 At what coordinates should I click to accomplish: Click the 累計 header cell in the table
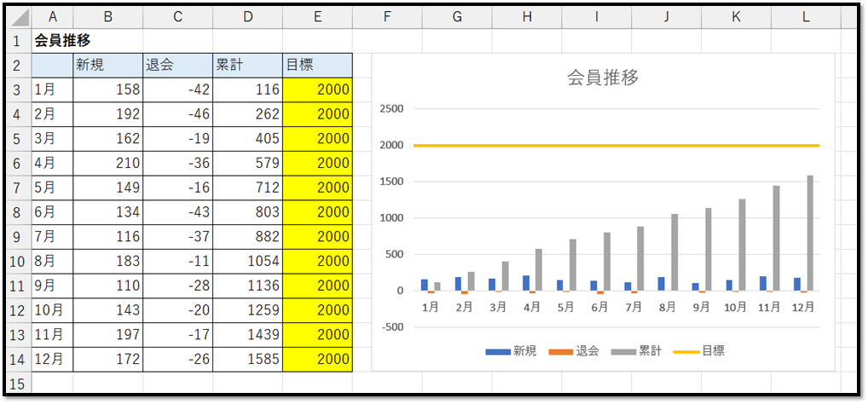[247, 65]
